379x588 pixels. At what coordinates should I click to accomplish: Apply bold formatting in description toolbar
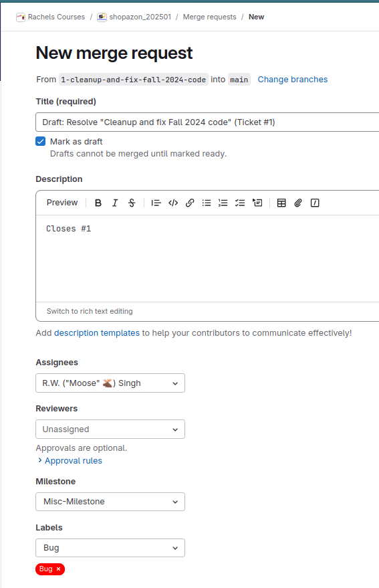[x=98, y=203]
